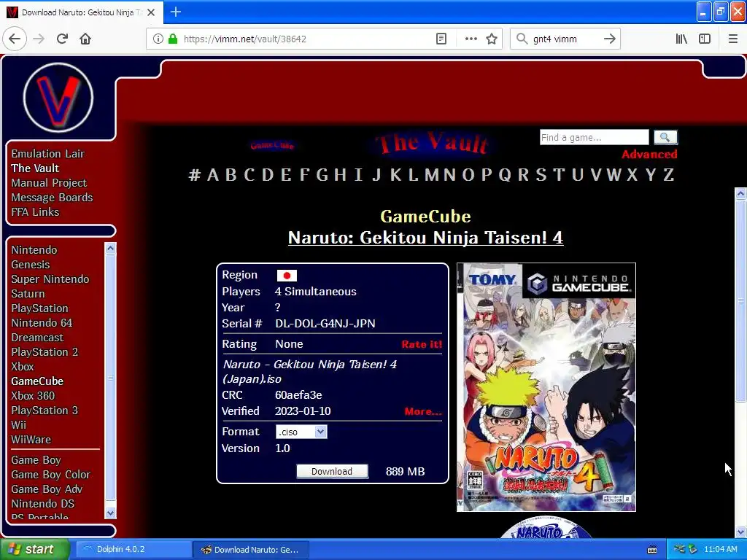Browse games starting with letter Z
Screen dimensions: 747x560
tap(669, 175)
